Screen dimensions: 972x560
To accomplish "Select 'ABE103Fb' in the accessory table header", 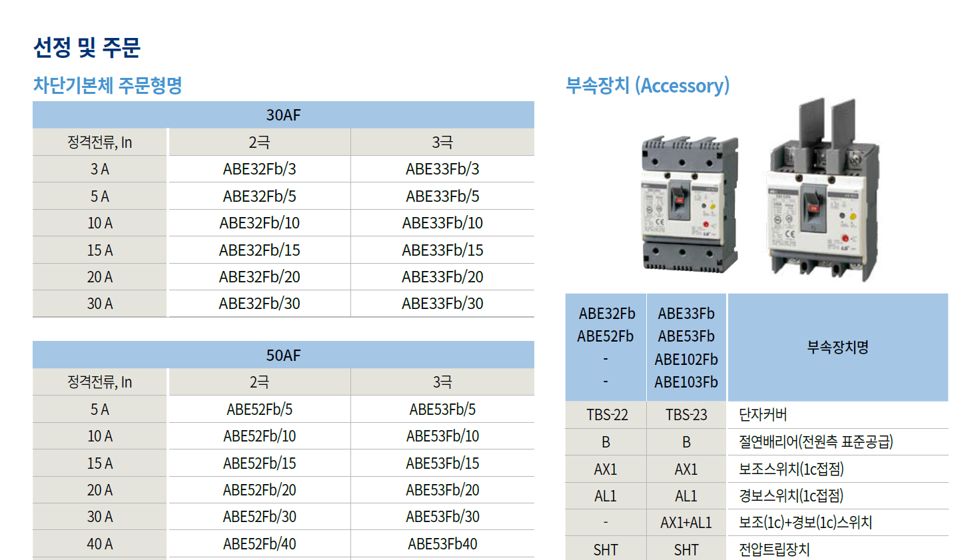I will (686, 382).
